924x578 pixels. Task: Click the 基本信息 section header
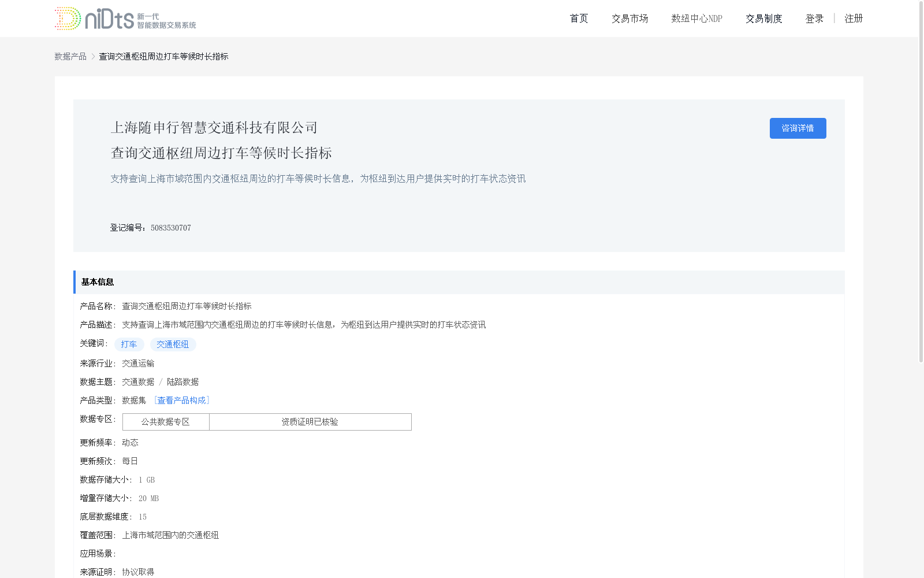tap(459, 282)
